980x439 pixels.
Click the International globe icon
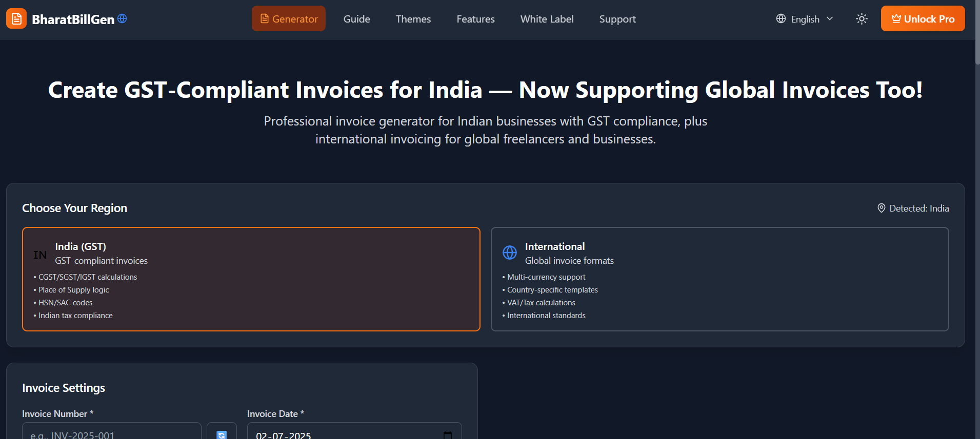tap(510, 253)
